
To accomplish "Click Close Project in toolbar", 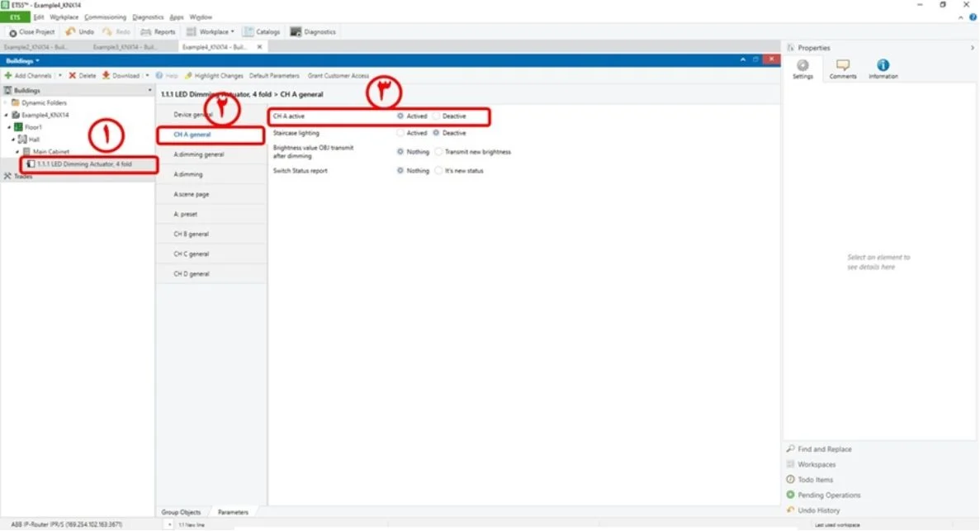I will (x=32, y=32).
